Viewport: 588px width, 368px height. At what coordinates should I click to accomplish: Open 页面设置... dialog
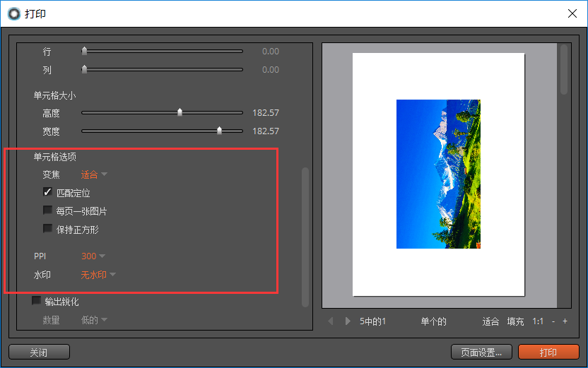481,352
